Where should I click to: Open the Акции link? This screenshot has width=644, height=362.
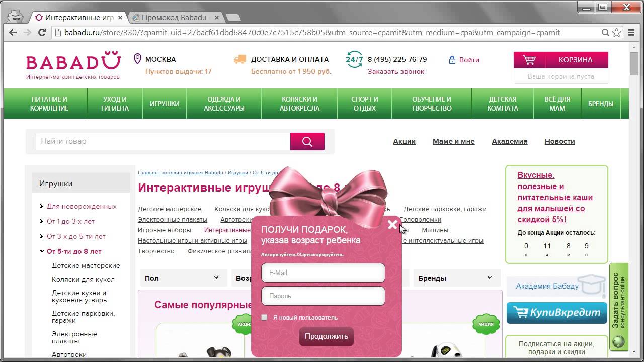404,141
